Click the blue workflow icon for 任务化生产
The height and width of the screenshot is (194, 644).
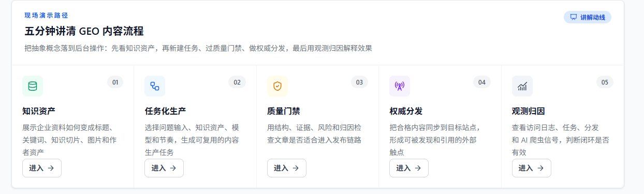tap(155, 86)
